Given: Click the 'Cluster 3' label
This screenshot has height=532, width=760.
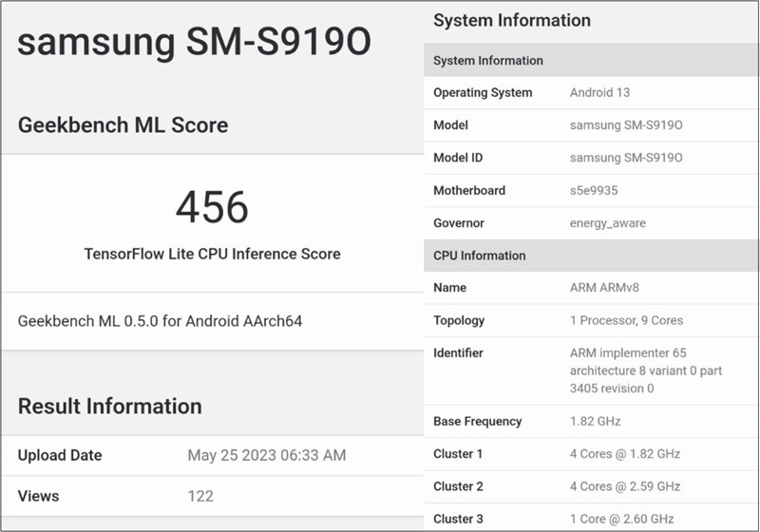Looking at the screenshot, I should 458,519.
